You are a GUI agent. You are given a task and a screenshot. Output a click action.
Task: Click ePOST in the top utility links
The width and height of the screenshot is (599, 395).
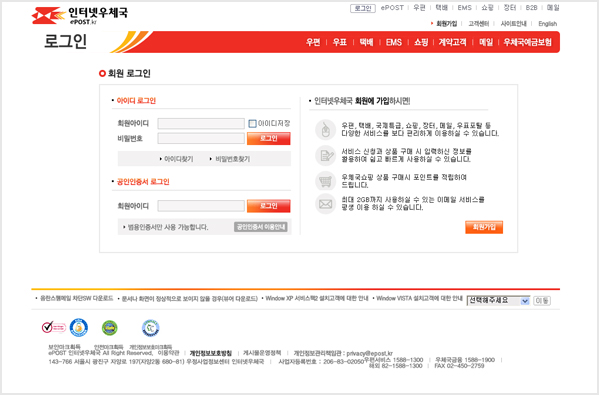pos(392,8)
